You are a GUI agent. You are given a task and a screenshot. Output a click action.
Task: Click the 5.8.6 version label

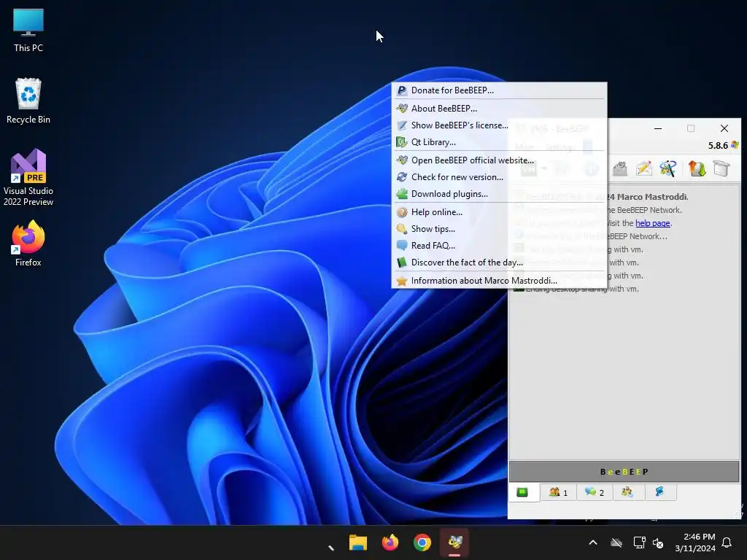(718, 145)
